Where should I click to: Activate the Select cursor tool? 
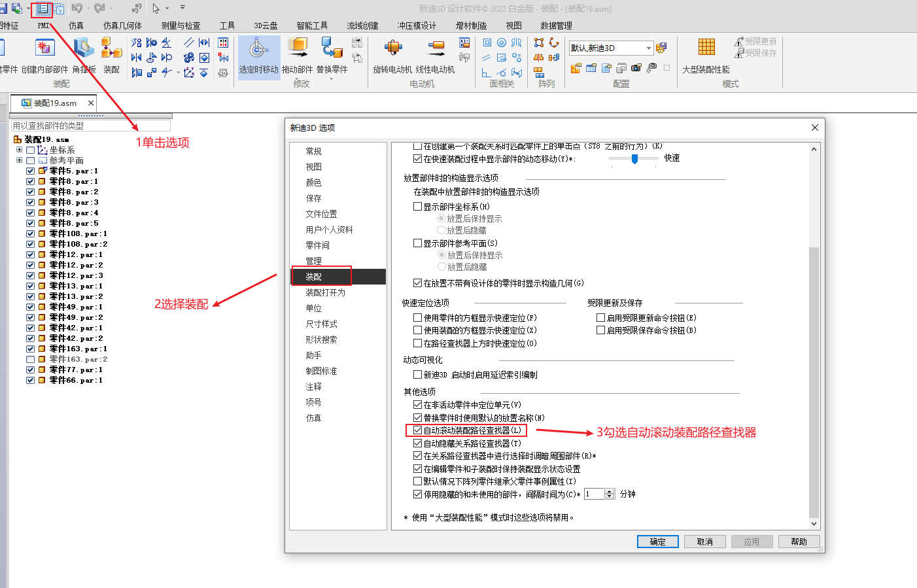click(x=156, y=9)
